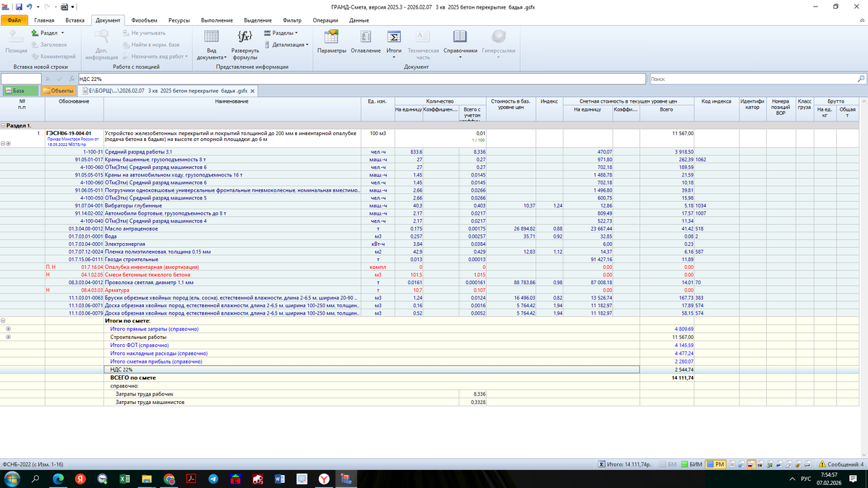Click the Поиск search field
The height and width of the screenshot is (488, 868).
pos(752,78)
